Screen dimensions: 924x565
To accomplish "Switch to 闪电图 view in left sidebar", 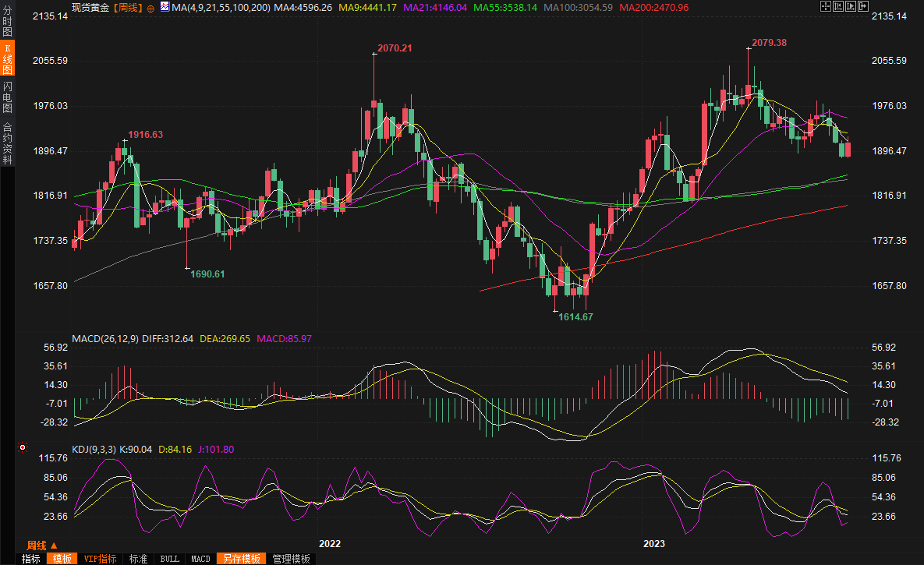I will point(7,97).
